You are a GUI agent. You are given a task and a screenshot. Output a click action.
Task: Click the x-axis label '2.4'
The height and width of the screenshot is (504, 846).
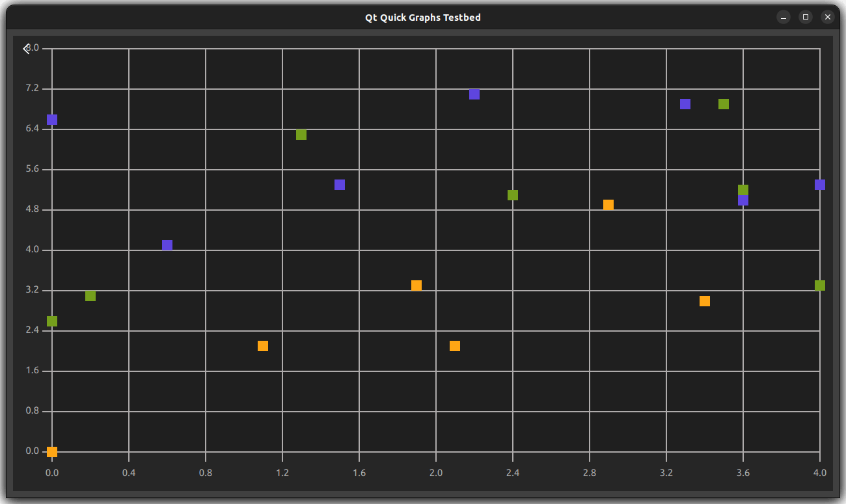coord(513,473)
